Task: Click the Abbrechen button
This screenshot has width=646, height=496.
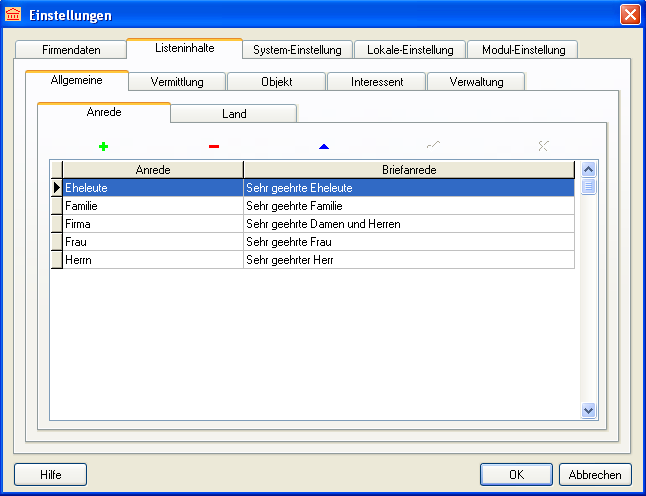Action: click(x=595, y=475)
